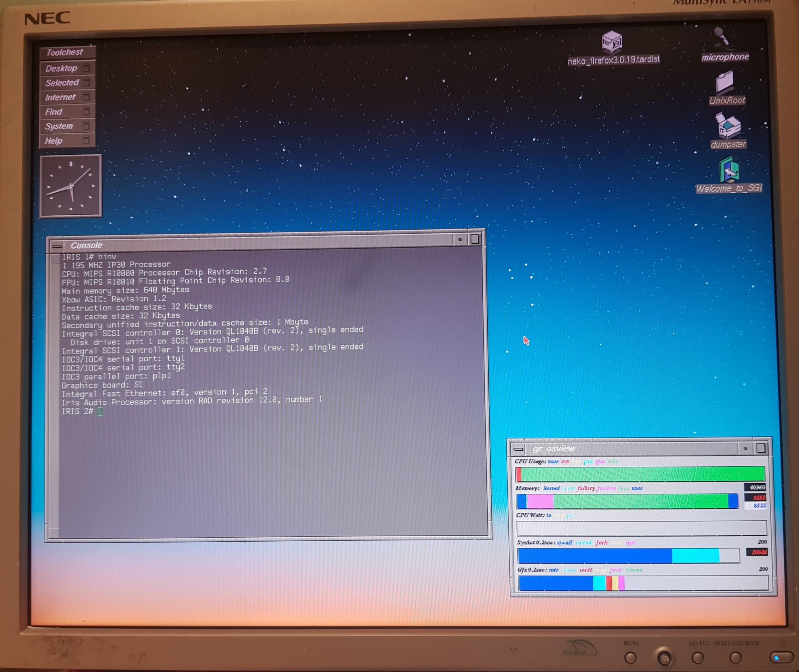Open the neko_firefox3.0.19.tardist package icon
799x672 pixels.
[612, 42]
